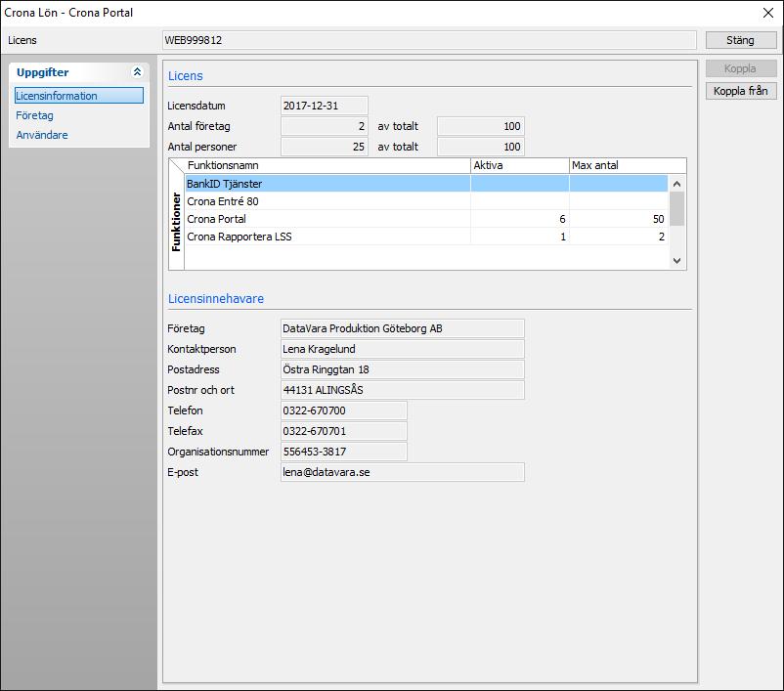Image resolution: width=784 pixels, height=691 pixels.
Task: Click scroll up arrow in functions list
Action: [677, 184]
